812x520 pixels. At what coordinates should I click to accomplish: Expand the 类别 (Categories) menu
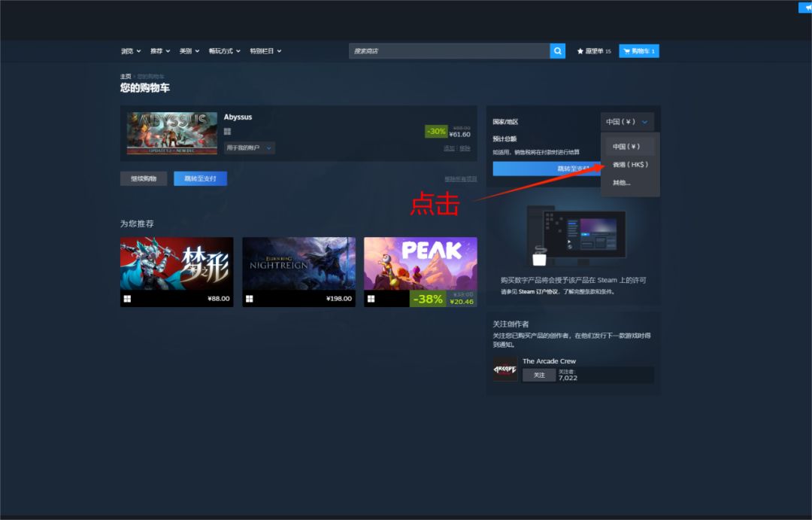pyautogui.click(x=189, y=51)
